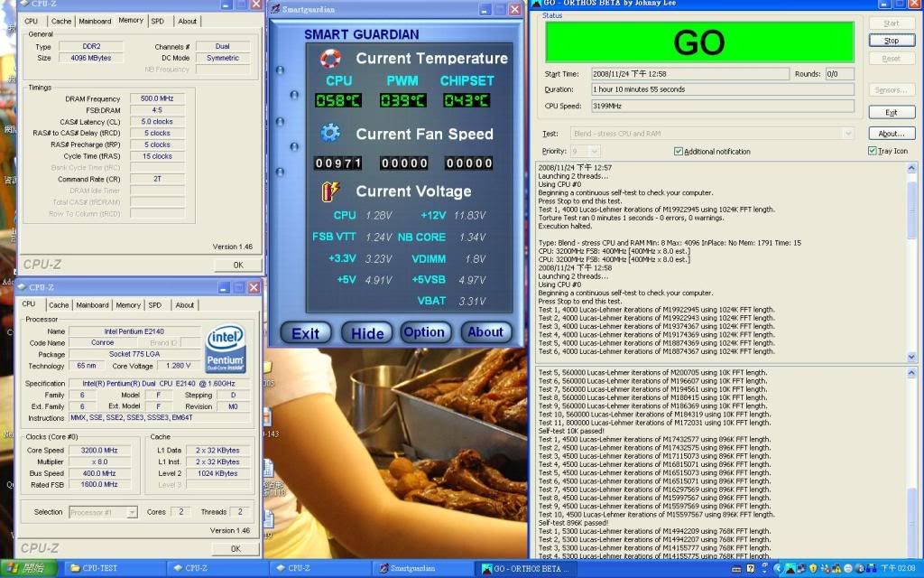Click the CPU Speed 3199MHz field
The height and width of the screenshot is (578, 924).
(723, 107)
